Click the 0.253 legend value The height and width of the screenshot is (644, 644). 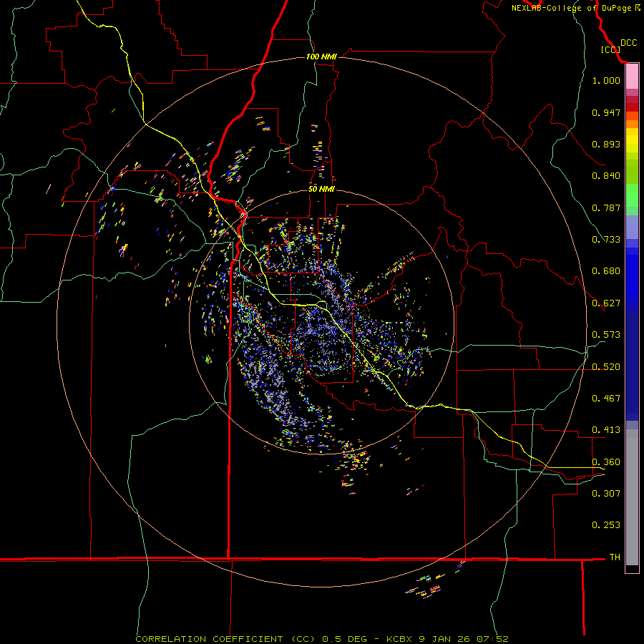click(x=606, y=525)
